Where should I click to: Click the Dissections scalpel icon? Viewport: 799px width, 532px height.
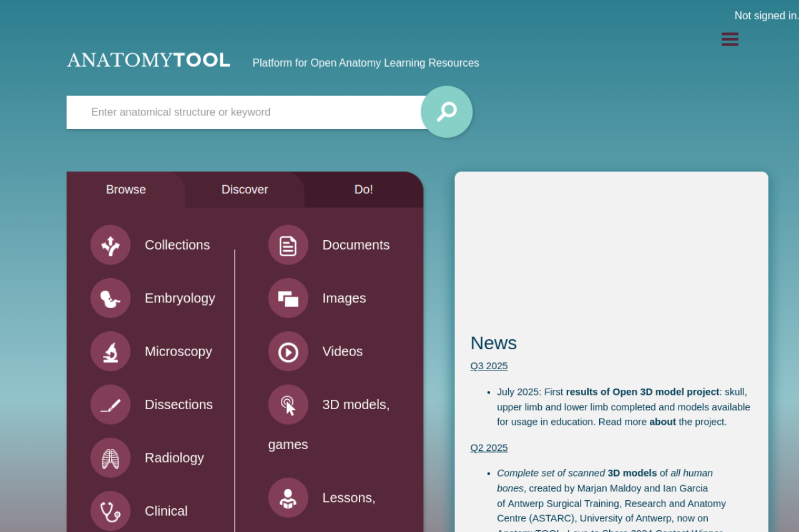tap(110, 405)
